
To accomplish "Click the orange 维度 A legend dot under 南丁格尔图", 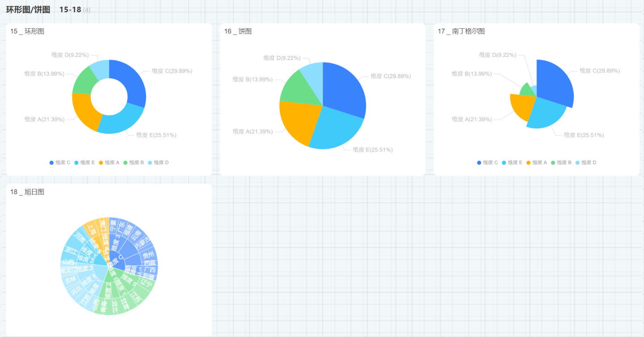I will [x=529, y=162].
